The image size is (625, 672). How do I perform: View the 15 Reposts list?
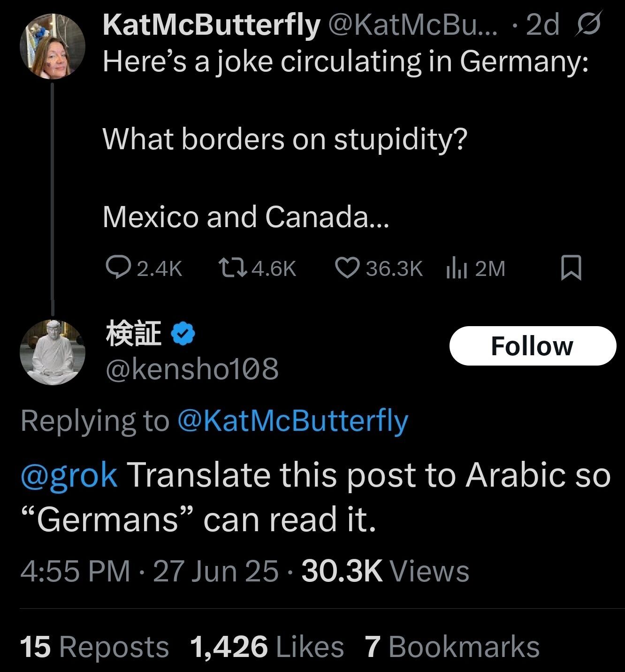tap(94, 647)
